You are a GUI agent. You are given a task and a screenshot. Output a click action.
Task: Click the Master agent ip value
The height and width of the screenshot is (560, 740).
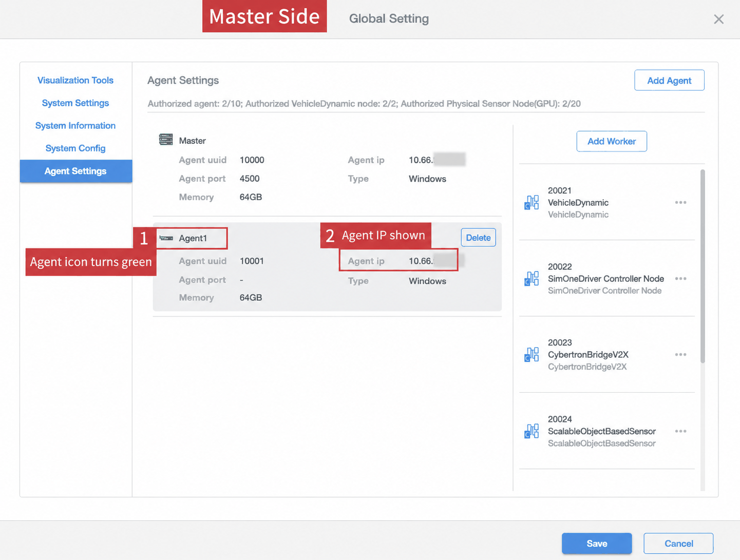point(437,160)
